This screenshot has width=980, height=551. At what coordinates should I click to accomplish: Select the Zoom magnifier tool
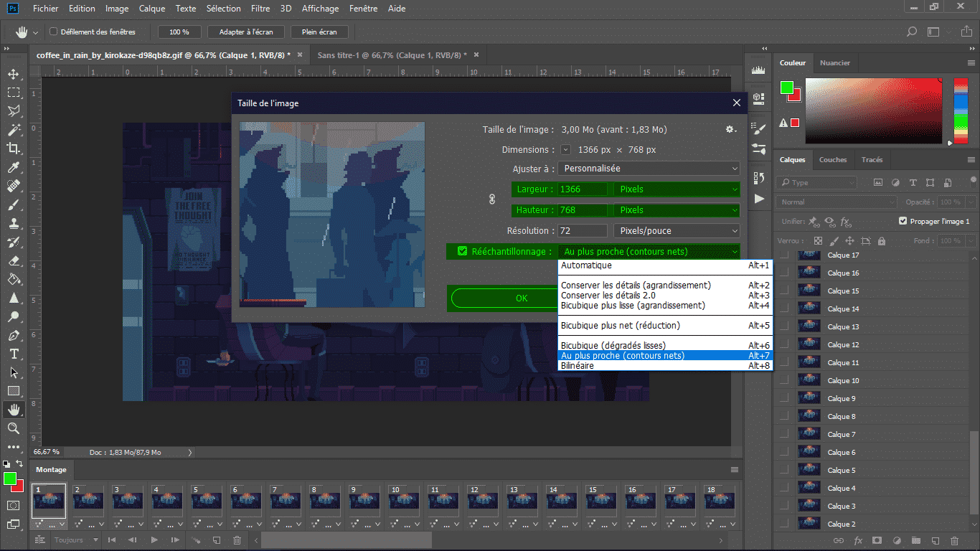13,428
